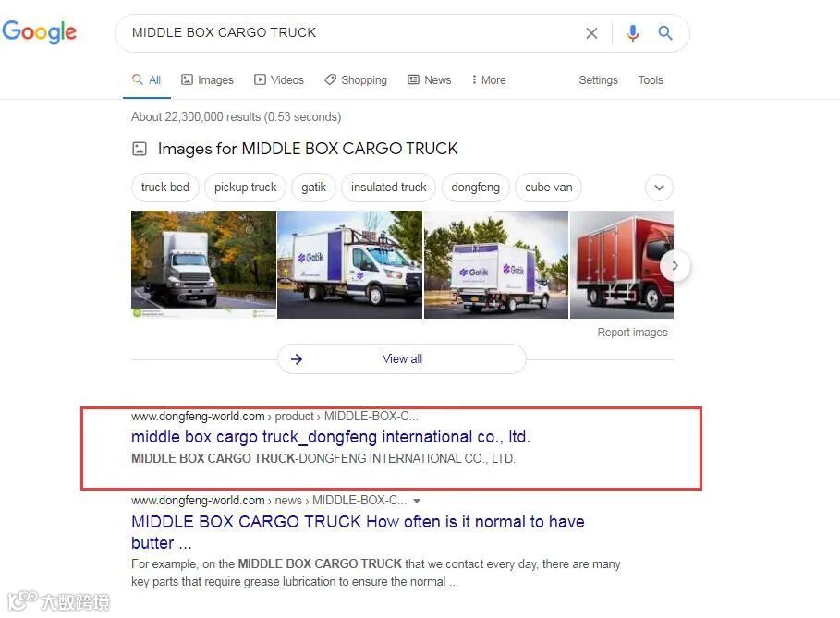Open dropdown arrow next to dongfeng news URL
840x618 pixels.
click(x=417, y=501)
